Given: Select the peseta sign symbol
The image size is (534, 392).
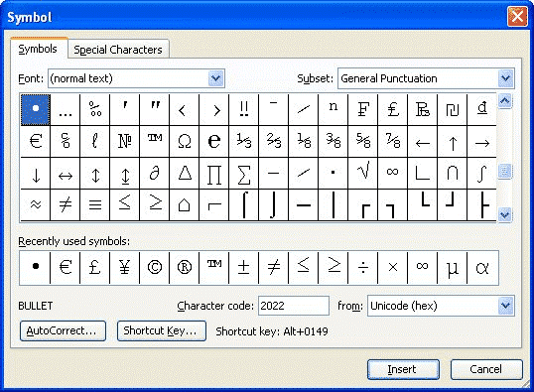Looking at the screenshot, I should pyautogui.click(x=423, y=110).
